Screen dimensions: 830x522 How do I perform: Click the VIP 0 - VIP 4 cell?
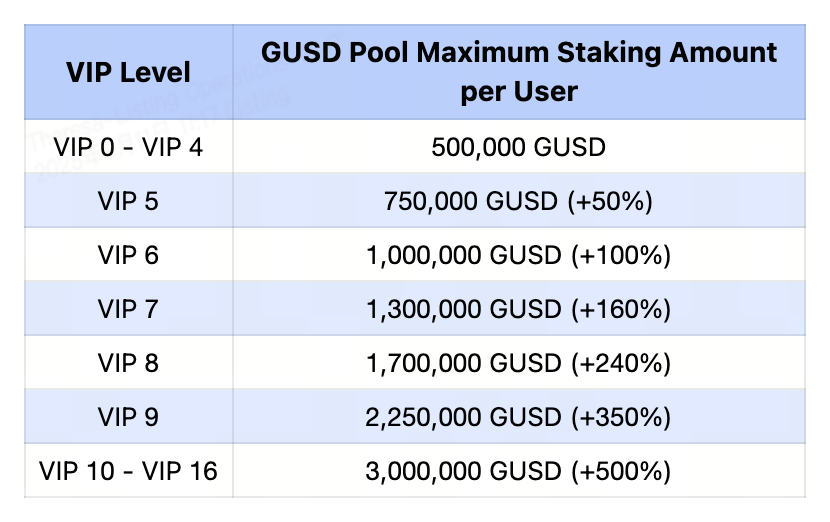click(x=128, y=148)
